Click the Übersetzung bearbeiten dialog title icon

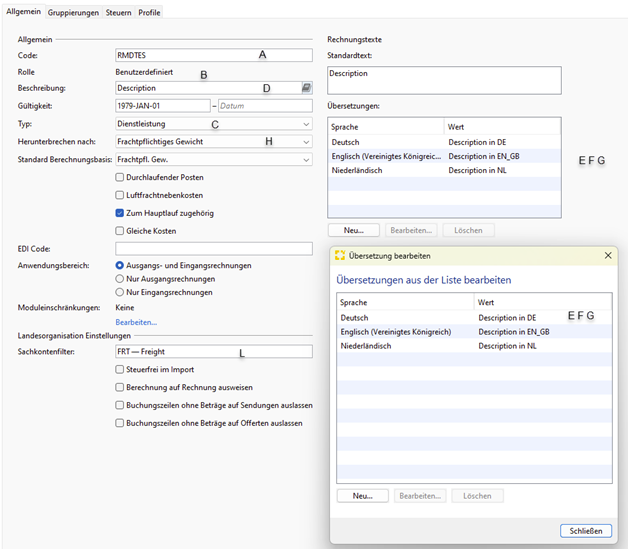pyautogui.click(x=340, y=256)
